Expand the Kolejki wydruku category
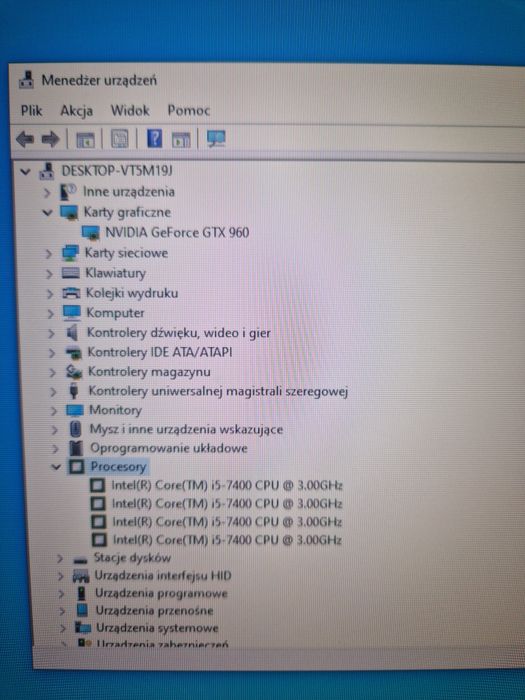This screenshot has width=525, height=700. [50, 294]
